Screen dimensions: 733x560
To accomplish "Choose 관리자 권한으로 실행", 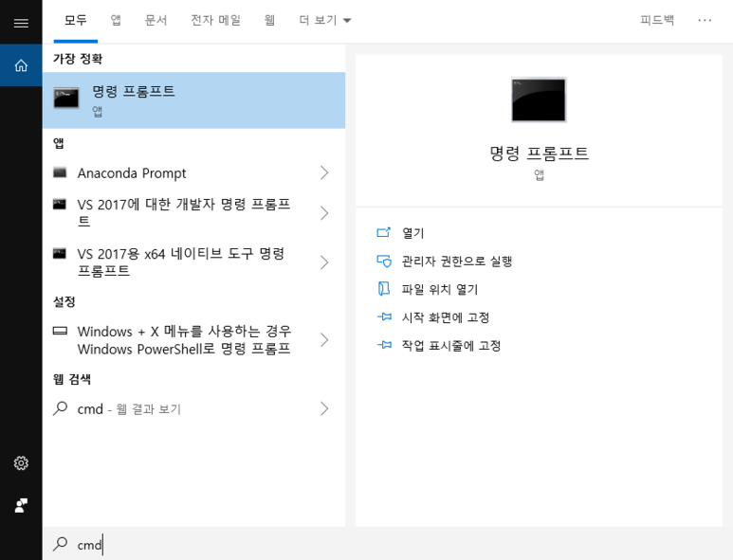I will pos(457,262).
